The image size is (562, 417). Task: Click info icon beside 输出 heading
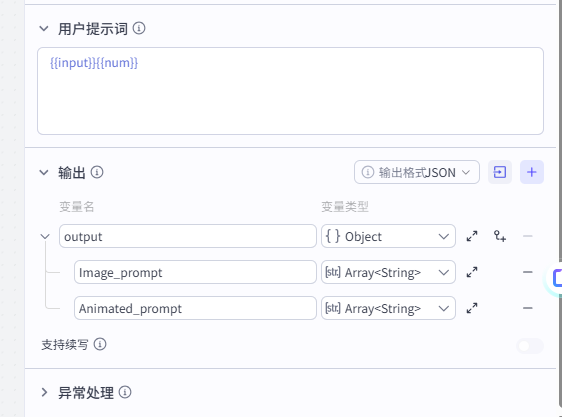click(97, 172)
